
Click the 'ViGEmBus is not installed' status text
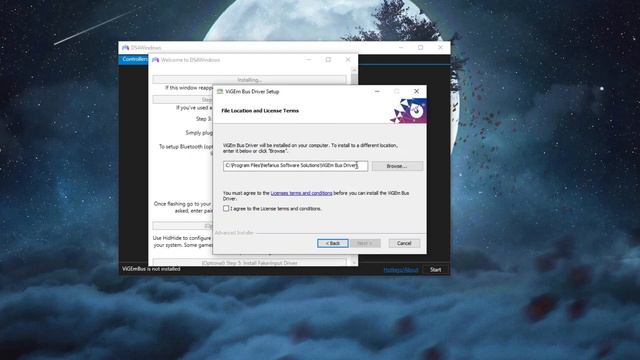click(151, 269)
